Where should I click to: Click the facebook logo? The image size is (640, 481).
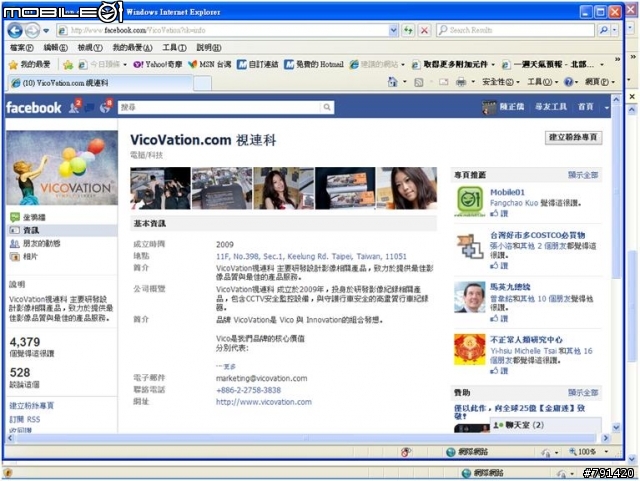click(33, 107)
